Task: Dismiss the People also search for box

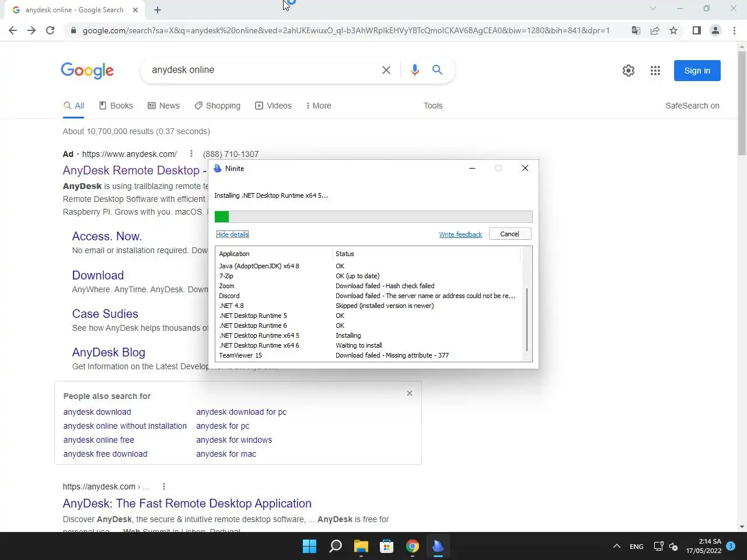Action: (410, 393)
